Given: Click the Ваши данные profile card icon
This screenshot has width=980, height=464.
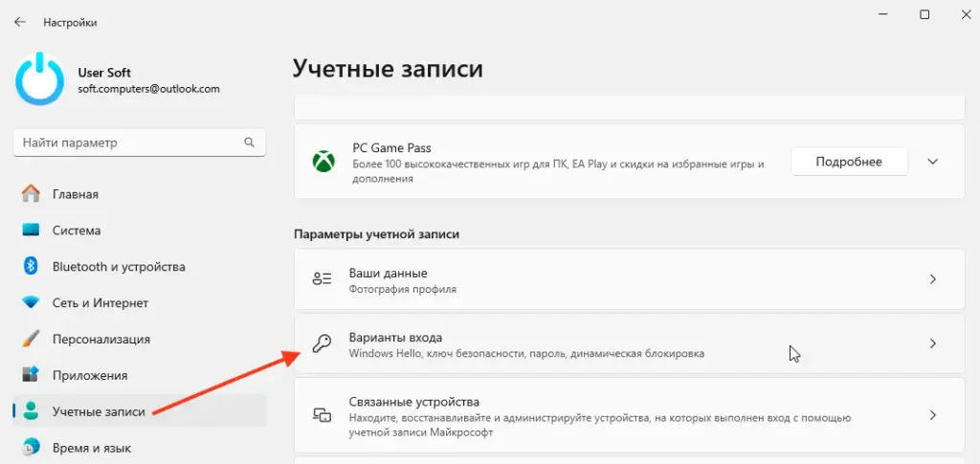Looking at the screenshot, I should pos(322,279).
